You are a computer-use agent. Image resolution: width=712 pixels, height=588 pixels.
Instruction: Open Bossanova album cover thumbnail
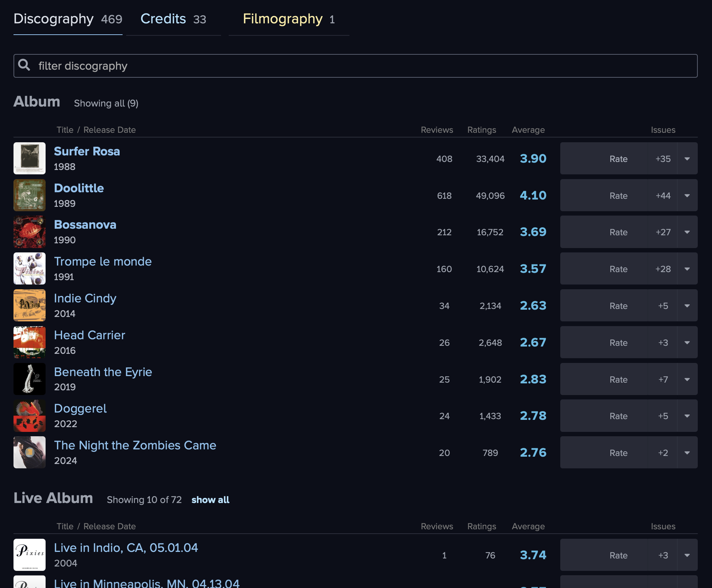(30, 232)
